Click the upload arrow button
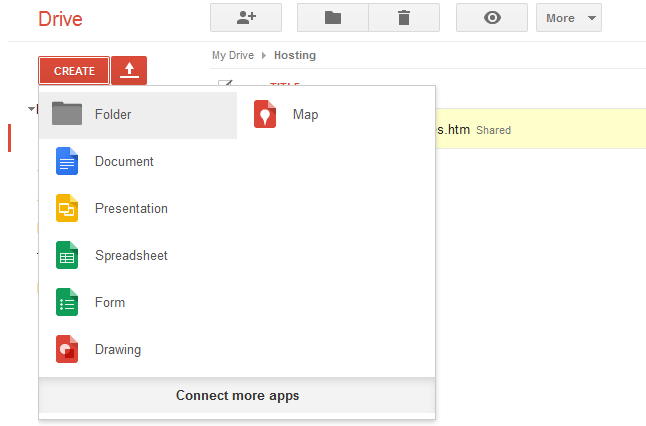 tap(129, 71)
